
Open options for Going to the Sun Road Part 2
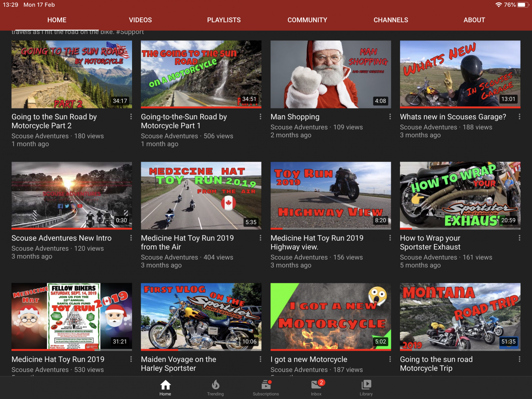coord(131,117)
